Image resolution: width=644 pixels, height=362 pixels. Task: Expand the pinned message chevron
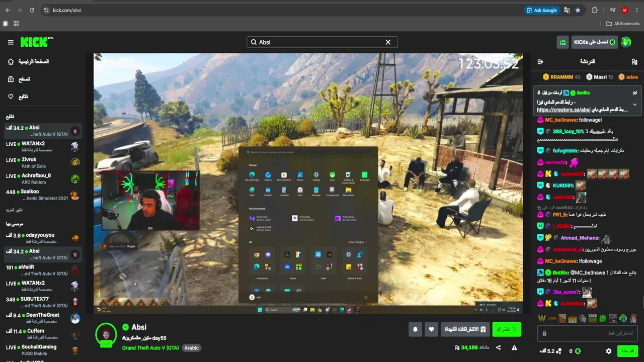635,105
